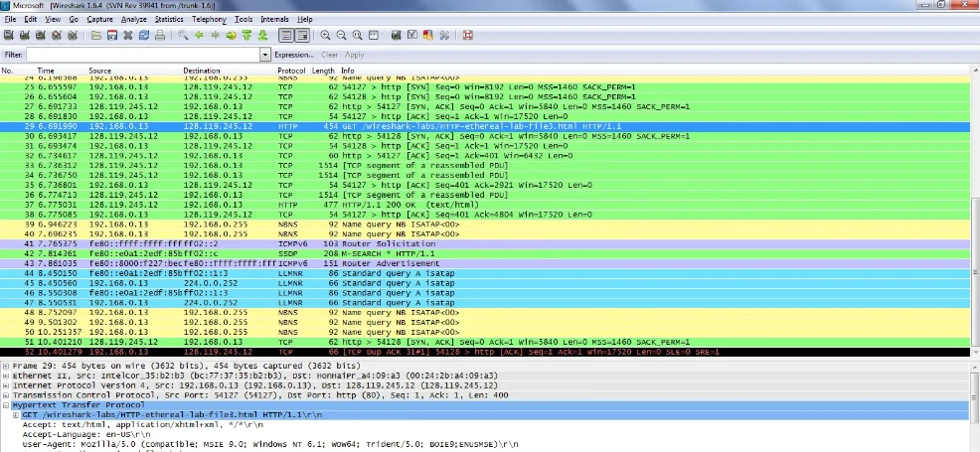Restart the running live capture
Viewport: 980px width, 452px height.
click(x=74, y=36)
